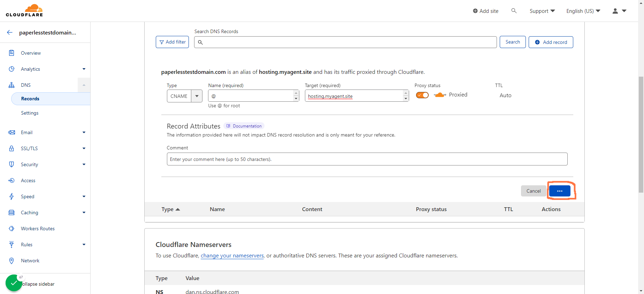Expand the Security submenu arrow
The width and height of the screenshot is (644, 294).
pyautogui.click(x=84, y=164)
